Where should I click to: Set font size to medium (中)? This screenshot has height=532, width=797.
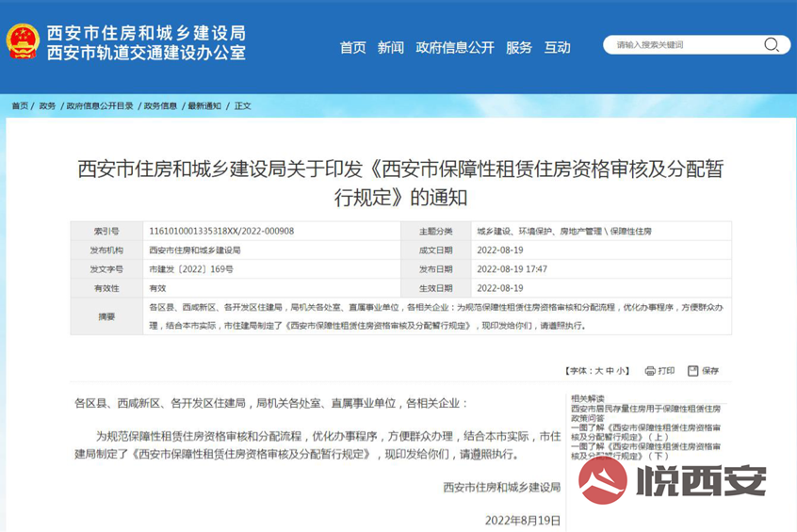(609, 371)
